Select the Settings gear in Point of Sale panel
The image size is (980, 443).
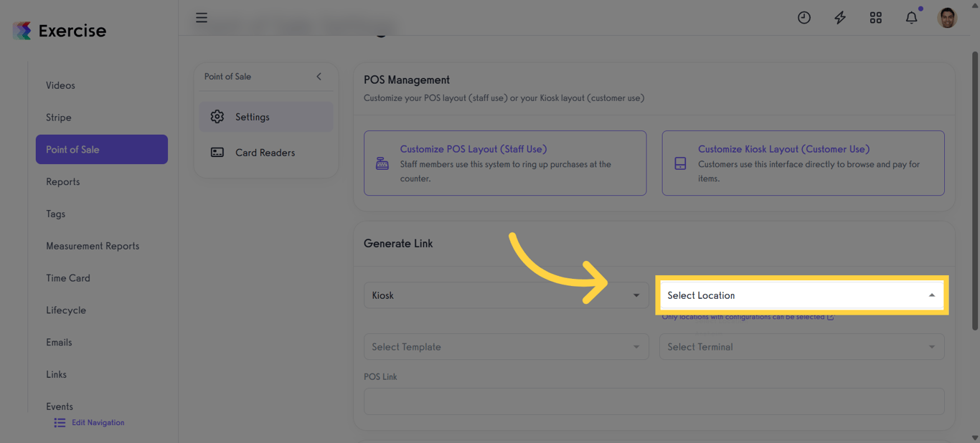(x=217, y=116)
